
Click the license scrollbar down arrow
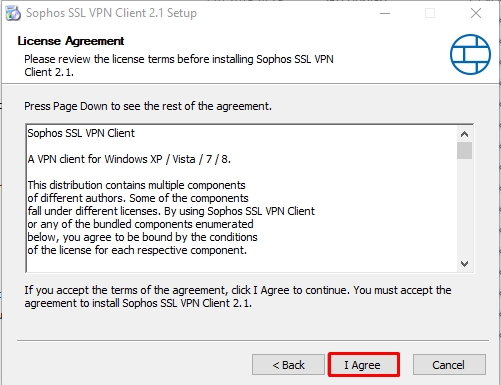click(x=464, y=264)
